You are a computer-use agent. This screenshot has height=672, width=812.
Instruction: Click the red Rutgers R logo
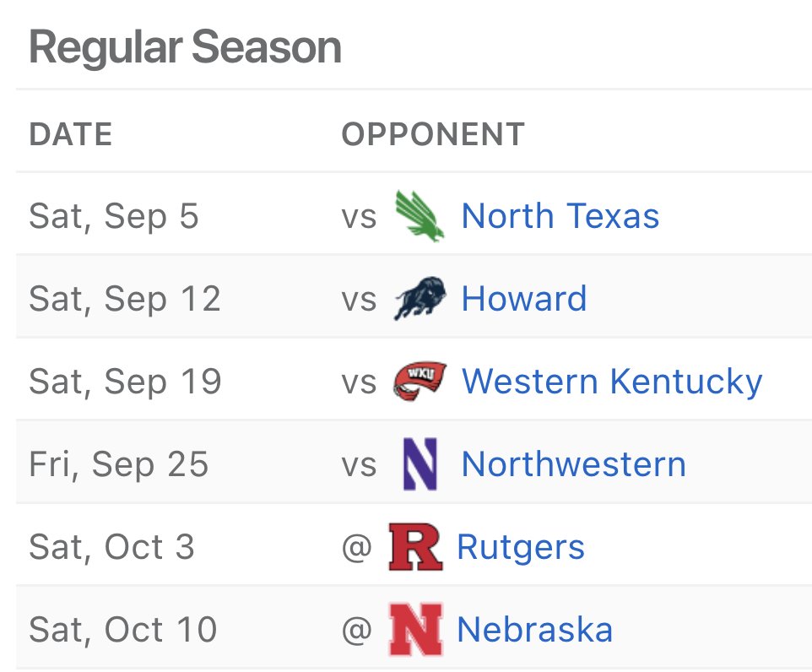click(415, 547)
